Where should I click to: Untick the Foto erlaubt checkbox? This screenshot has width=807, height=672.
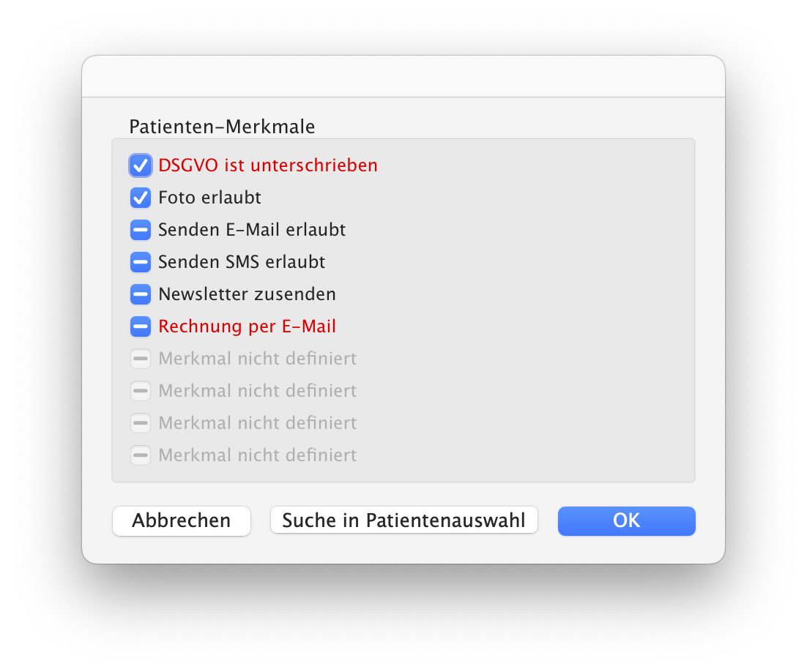click(141, 198)
